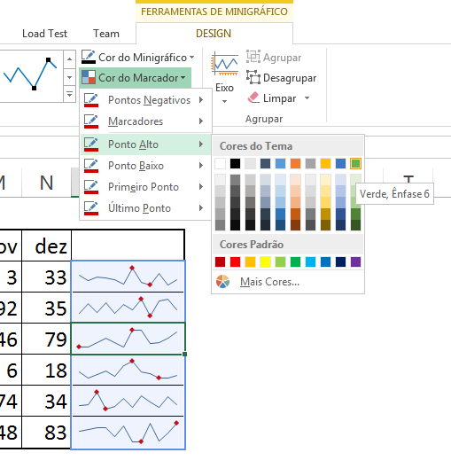Switch to the Team tab
The height and width of the screenshot is (476, 451).
[106, 34]
